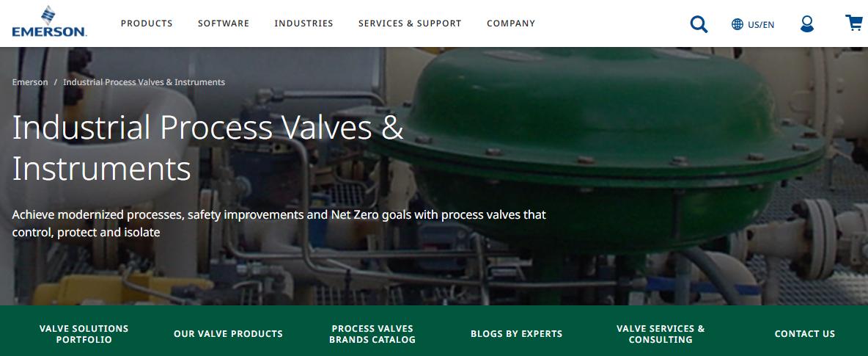
Task: Expand the Company menu
Action: pos(511,23)
